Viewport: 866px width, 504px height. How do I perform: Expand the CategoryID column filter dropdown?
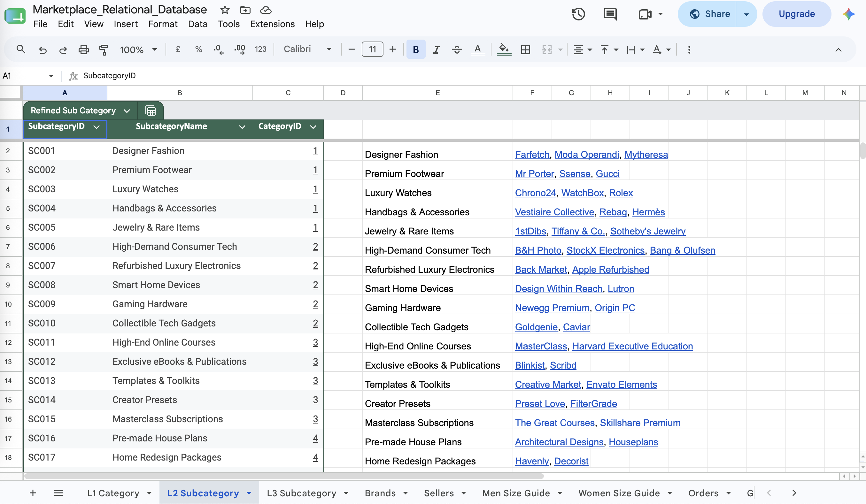coord(313,127)
